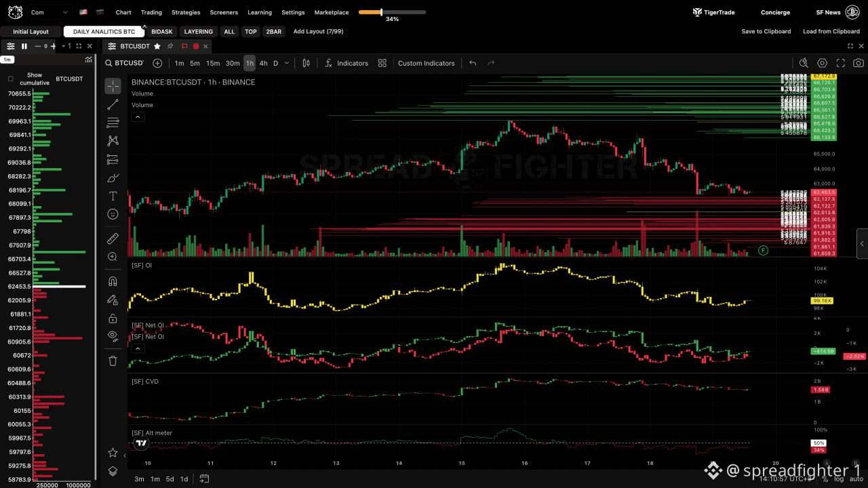Collapse the Volume indicator legend arrow
868x488 pixels.
138,117
